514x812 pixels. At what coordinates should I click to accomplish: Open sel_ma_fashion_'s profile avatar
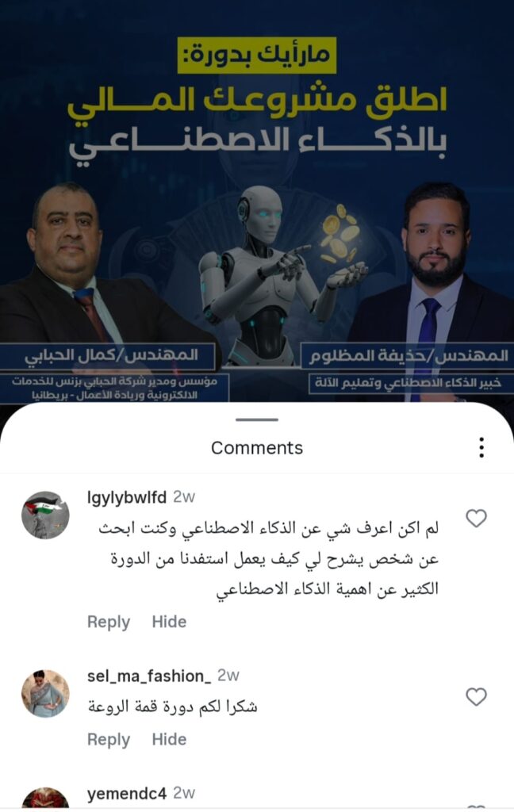point(45,693)
